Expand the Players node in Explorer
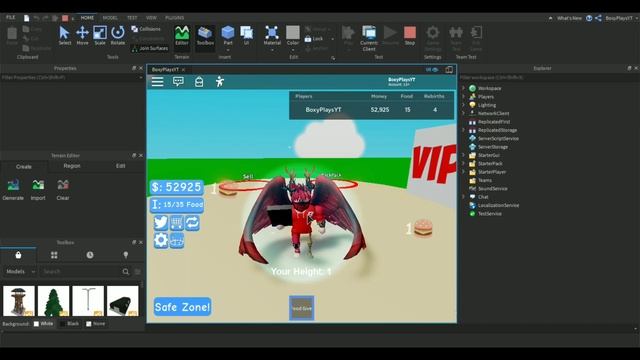 pos(463,97)
